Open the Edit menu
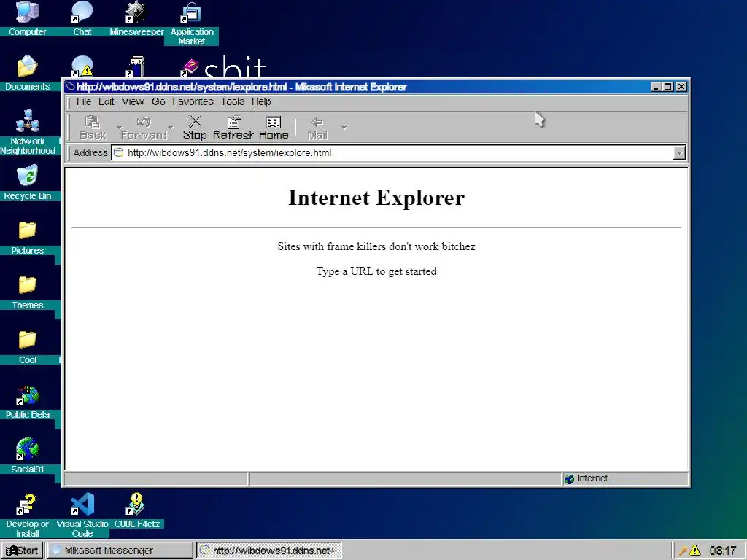Image resolution: width=747 pixels, height=560 pixels. point(107,101)
